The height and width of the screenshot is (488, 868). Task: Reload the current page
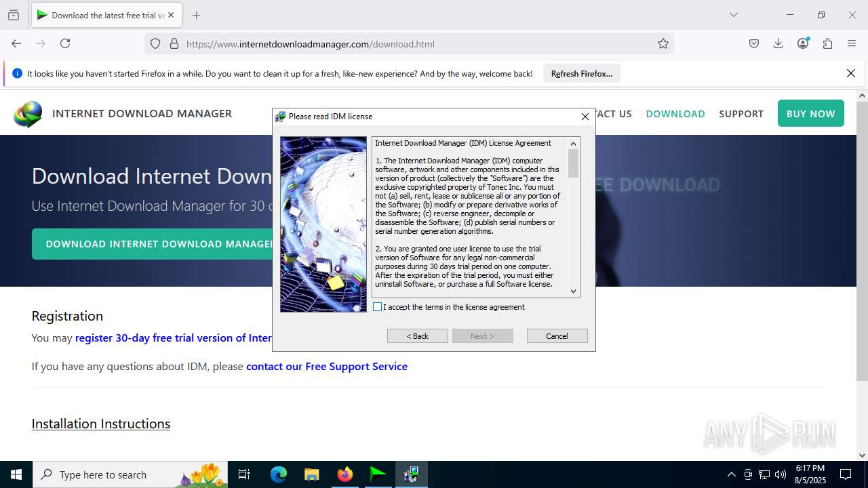(65, 43)
